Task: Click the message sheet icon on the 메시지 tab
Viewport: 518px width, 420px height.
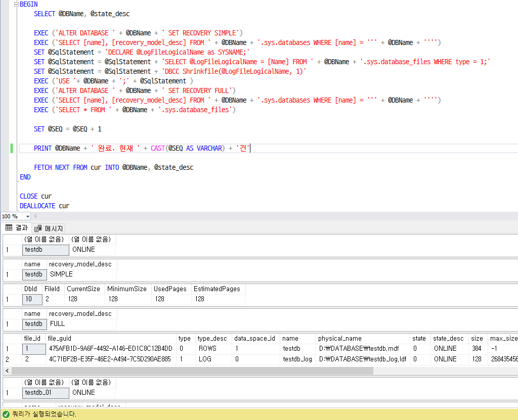Action: click(x=38, y=228)
